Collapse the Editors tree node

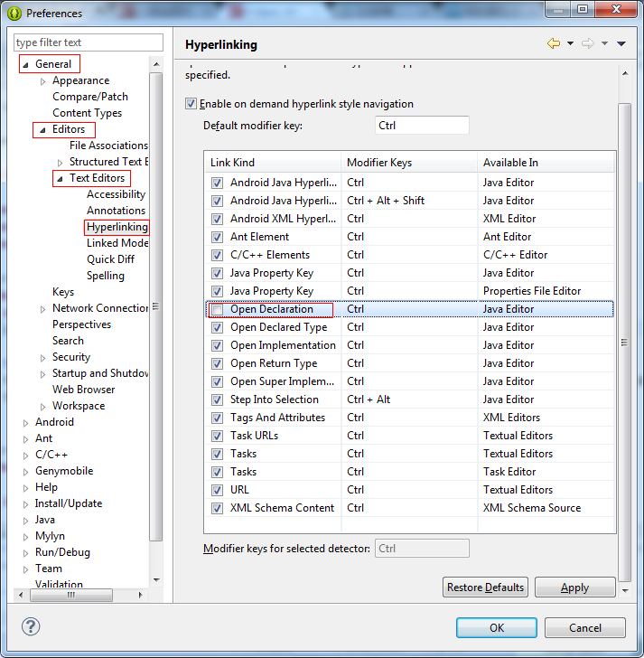tap(42, 130)
